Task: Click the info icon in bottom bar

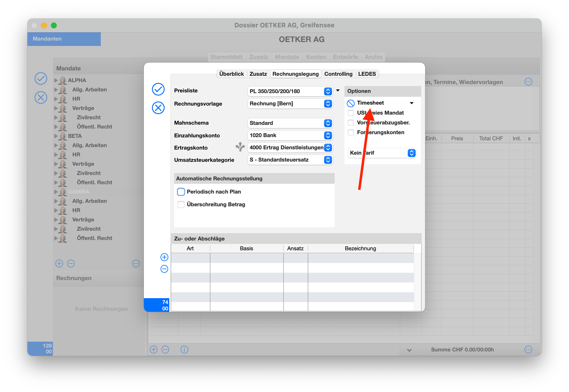Action: [x=184, y=349]
